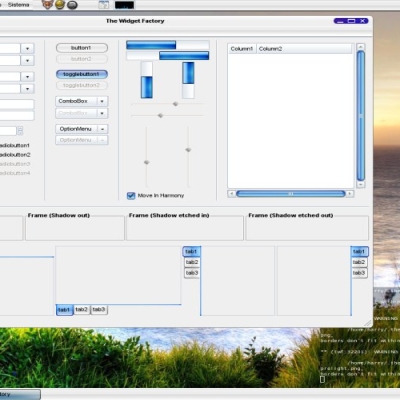Select tab1 on the bottom-tabbed notebook
400x400 pixels.
click(x=64, y=310)
